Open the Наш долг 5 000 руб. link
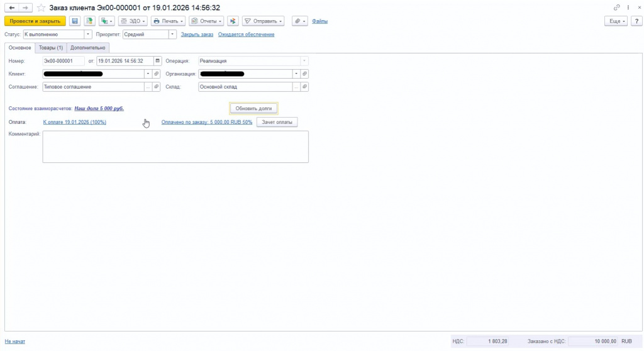The image size is (644, 351). point(99,108)
